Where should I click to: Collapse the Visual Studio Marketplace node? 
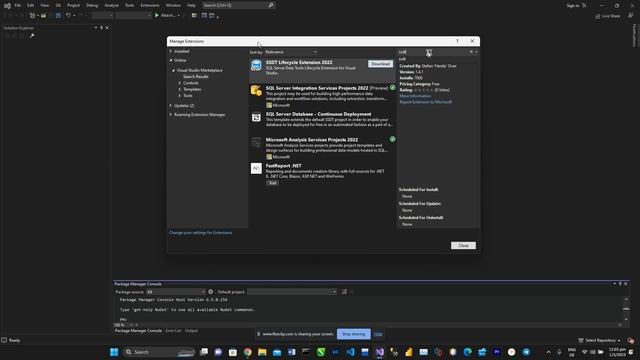tap(173, 70)
